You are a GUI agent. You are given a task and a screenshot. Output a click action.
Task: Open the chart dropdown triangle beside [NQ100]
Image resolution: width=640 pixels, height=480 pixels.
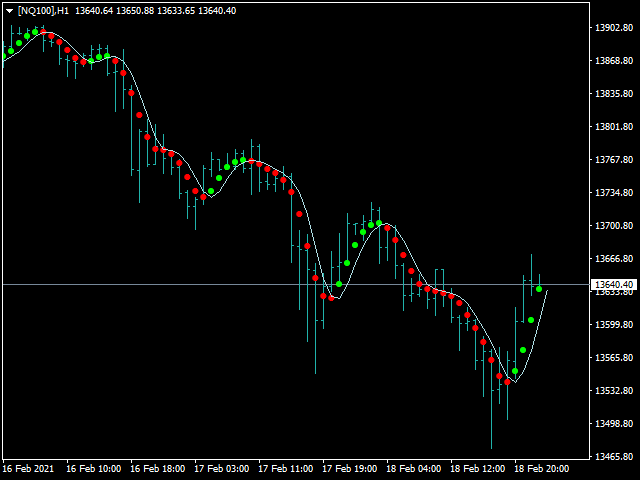9,11
